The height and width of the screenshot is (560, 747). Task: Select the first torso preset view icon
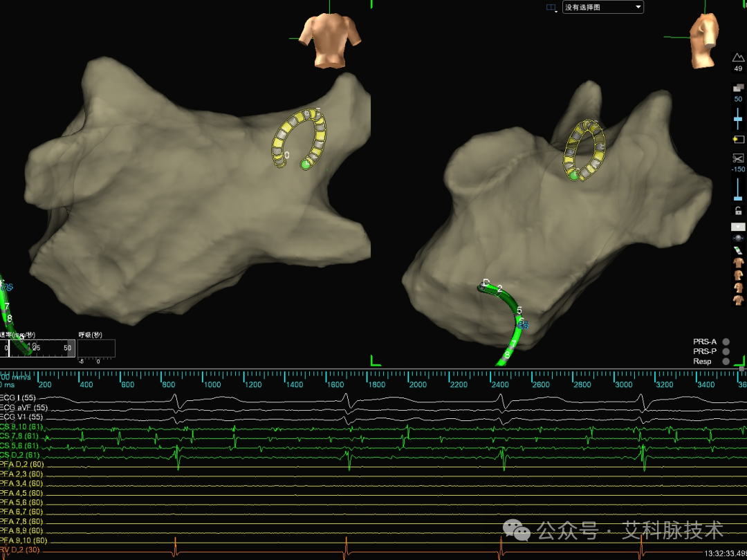(738, 263)
